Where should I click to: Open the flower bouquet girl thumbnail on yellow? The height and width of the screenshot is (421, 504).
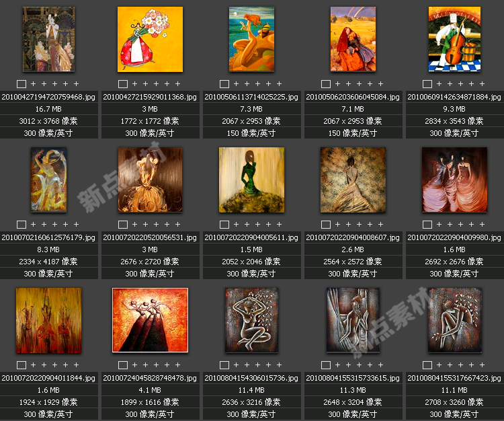[150, 39]
